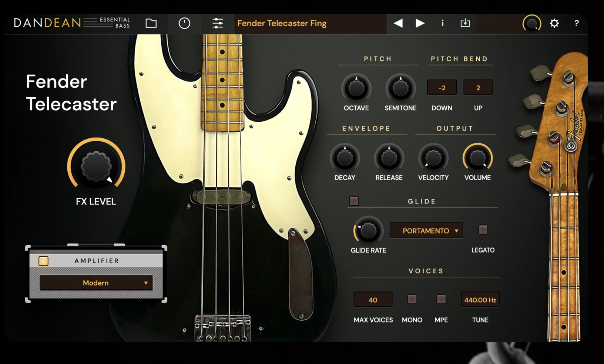Enable the Glide section toggle

354,201
